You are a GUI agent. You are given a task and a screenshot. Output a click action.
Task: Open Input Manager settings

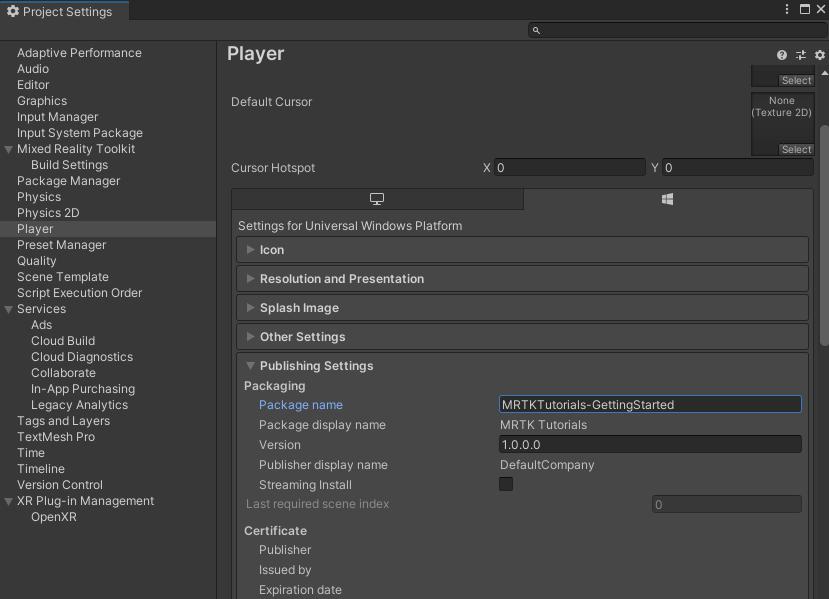pyautogui.click(x=58, y=117)
